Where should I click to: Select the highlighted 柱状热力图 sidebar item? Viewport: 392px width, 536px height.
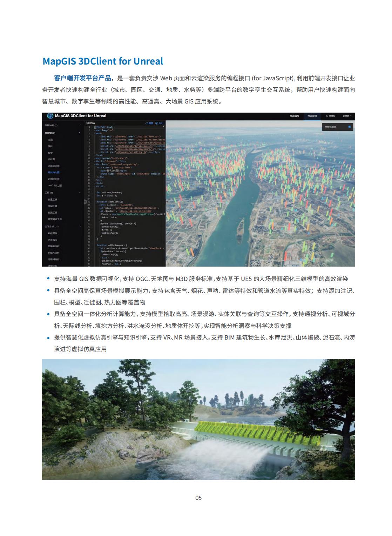[x=54, y=173]
